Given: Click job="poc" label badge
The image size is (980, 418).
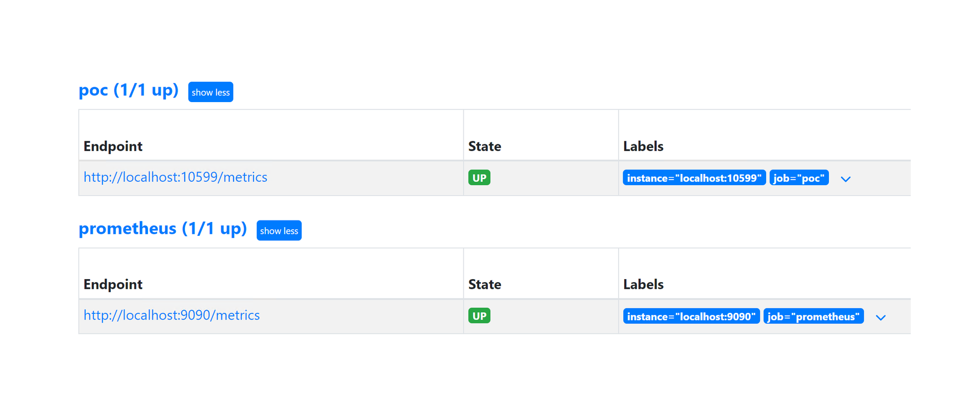Looking at the screenshot, I should click(798, 178).
